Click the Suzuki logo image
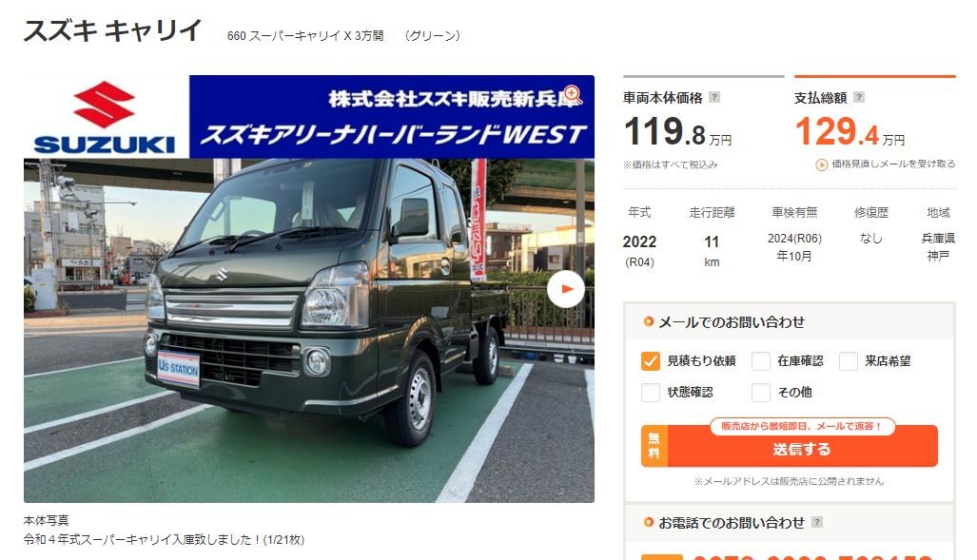 tap(105, 117)
